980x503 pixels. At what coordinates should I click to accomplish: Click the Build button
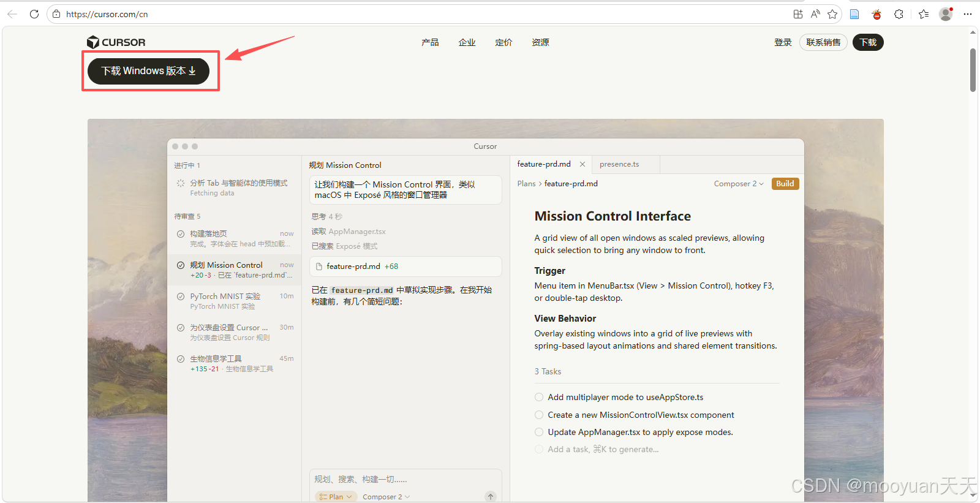click(x=785, y=184)
